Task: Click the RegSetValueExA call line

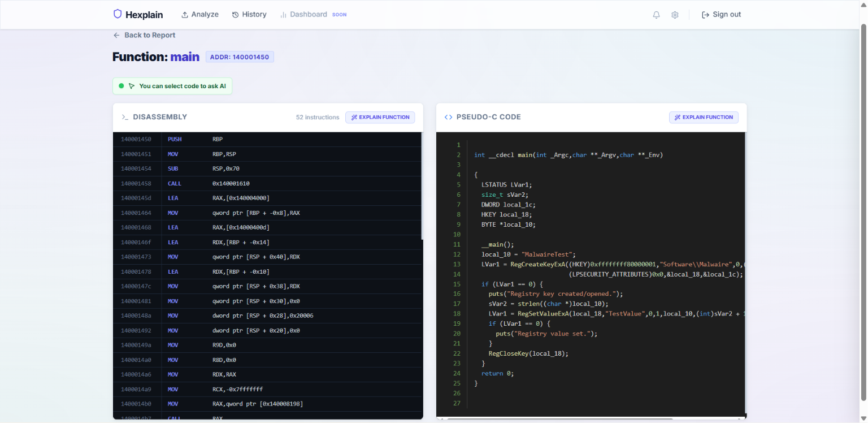Action: (x=617, y=314)
